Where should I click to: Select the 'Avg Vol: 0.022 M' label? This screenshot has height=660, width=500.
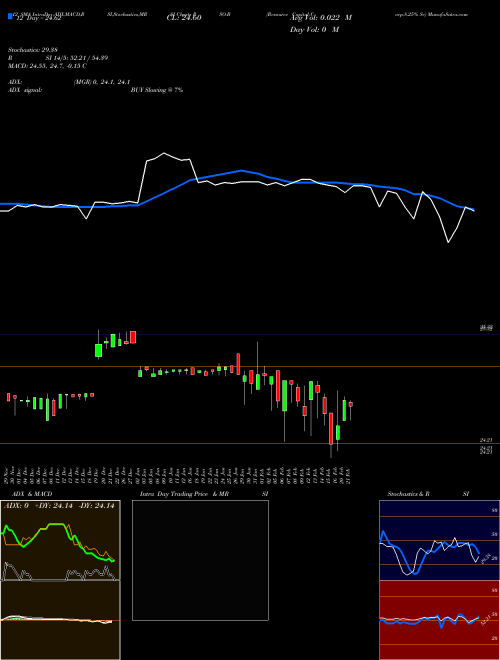click(321, 18)
